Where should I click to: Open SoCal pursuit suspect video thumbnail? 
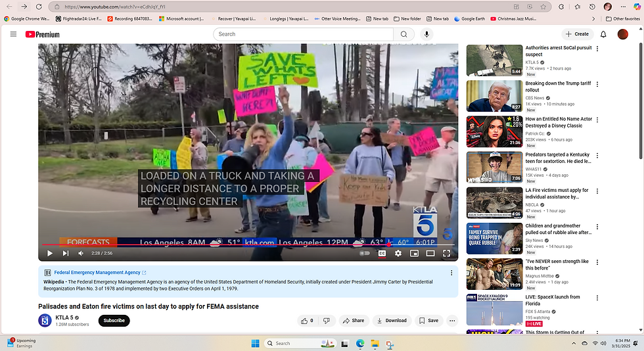[x=494, y=60]
